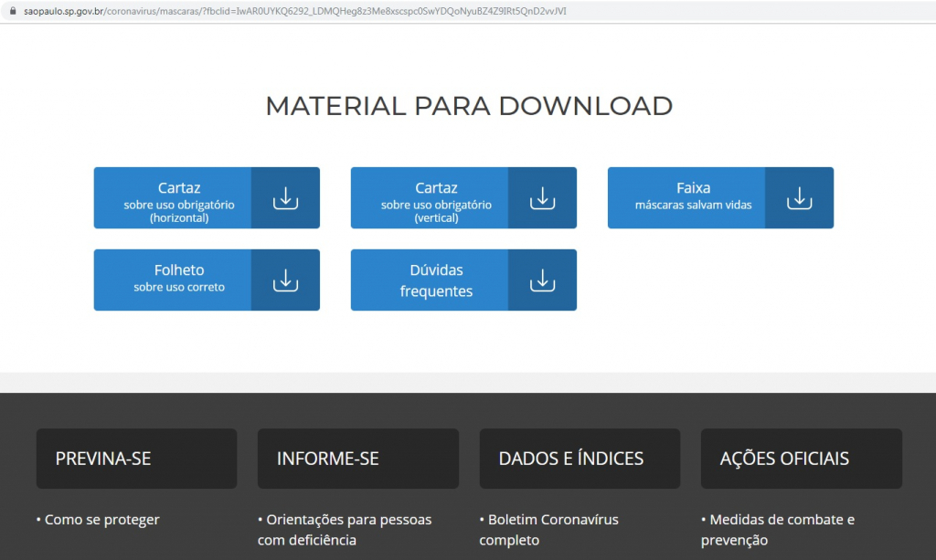Open the DADOS E ÍNDICES footer section
Image resolution: width=936 pixels, height=560 pixels.
(580, 459)
